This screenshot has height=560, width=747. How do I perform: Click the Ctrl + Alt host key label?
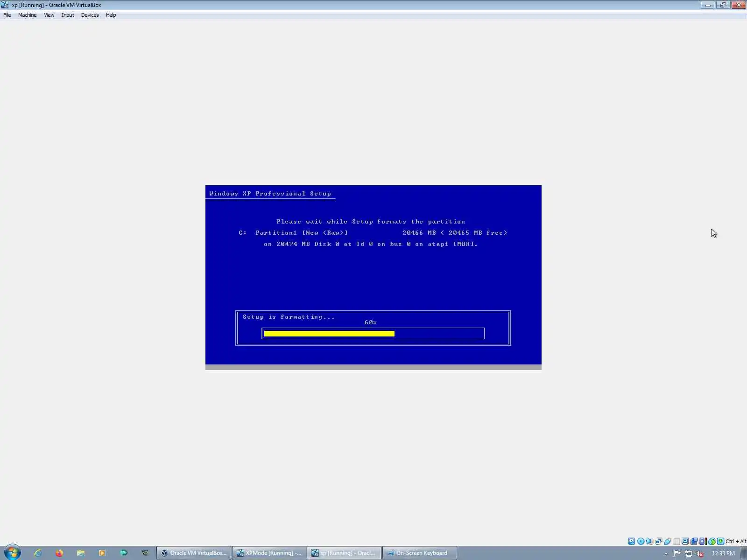(x=736, y=541)
